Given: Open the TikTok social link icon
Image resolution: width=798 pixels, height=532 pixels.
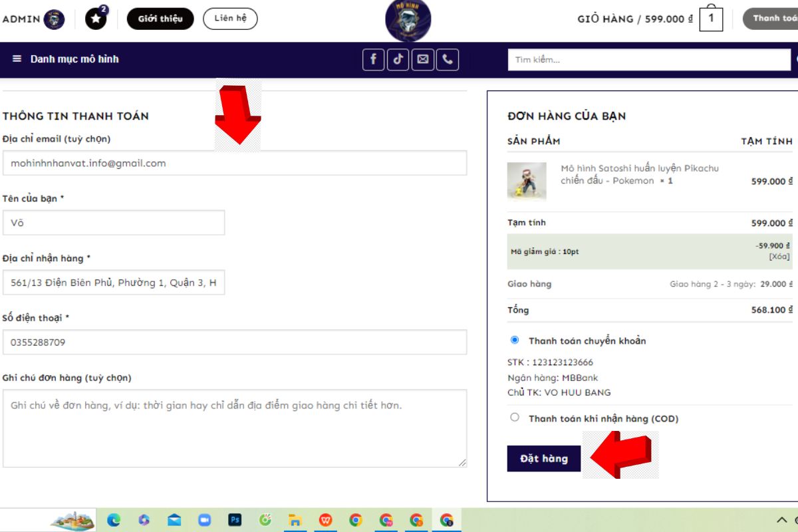Looking at the screenshot, I should tap(398, 59).
